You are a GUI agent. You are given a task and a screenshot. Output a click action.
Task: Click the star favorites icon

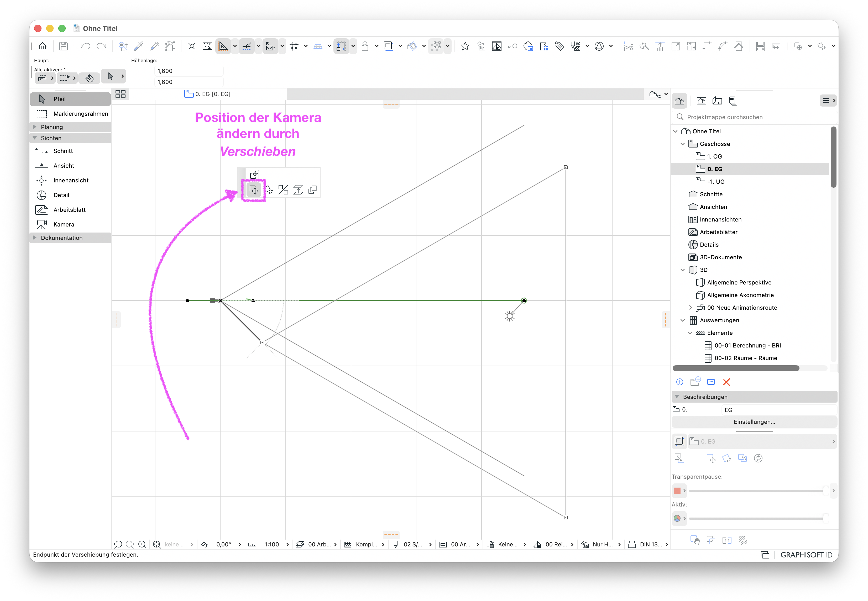pos(465,46)
